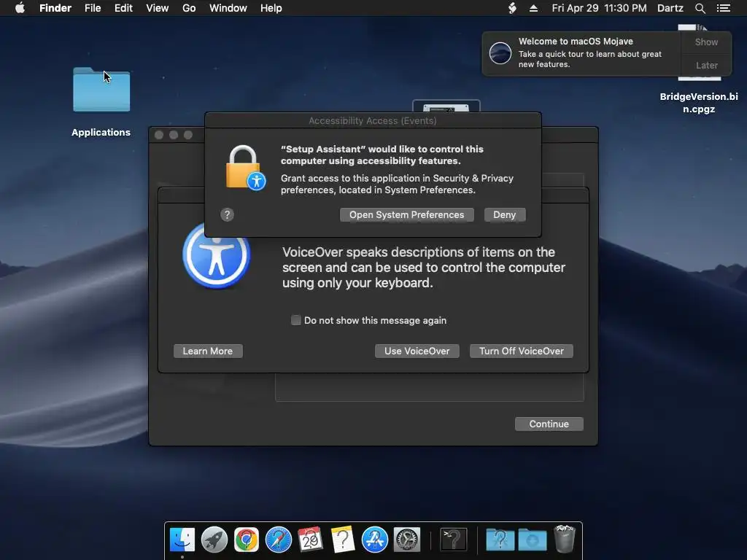Open the Edit menu

pos(123,8)
